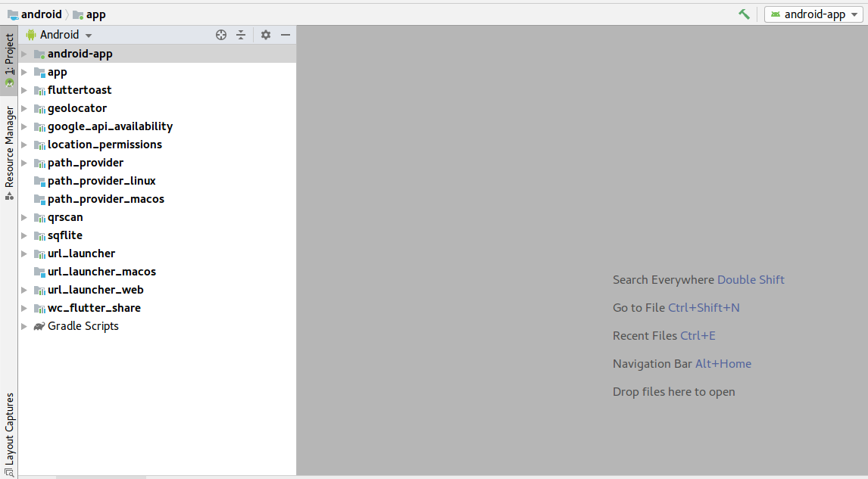Screen dimensions: 868x479
Task: Select url_launcher_macos in the project tree
Action: pos(102,271)
